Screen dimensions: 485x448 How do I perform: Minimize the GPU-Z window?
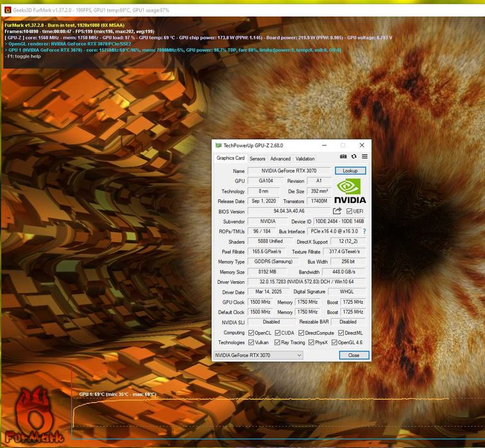point(324,145)
